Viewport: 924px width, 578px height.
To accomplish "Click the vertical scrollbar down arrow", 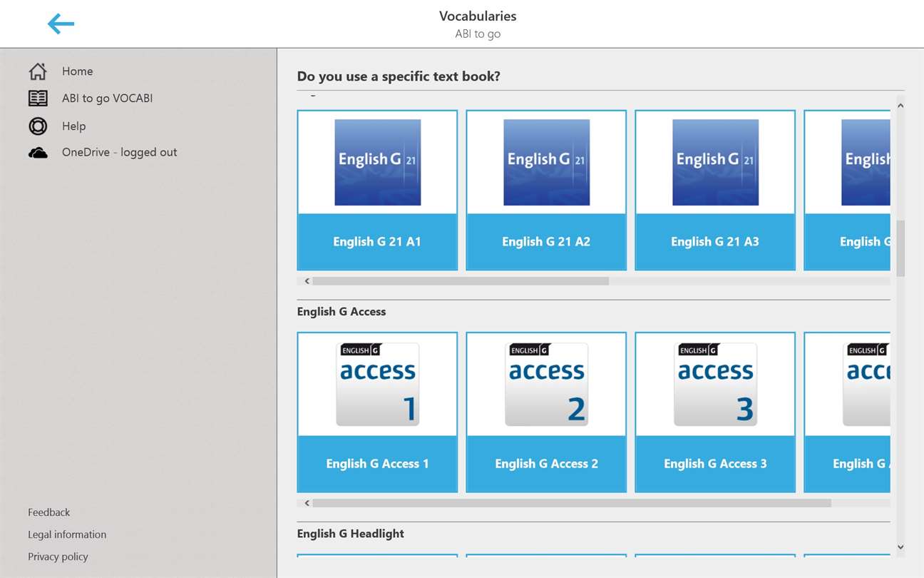I will click(x=900, y=547).
